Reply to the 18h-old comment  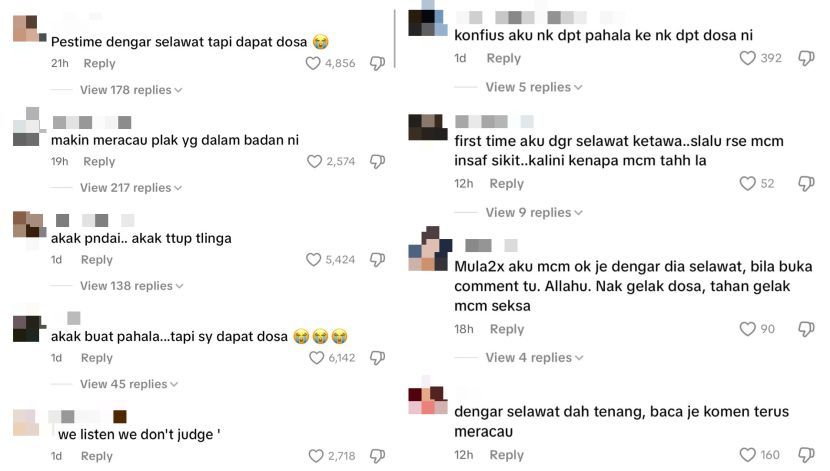point(507,329)
